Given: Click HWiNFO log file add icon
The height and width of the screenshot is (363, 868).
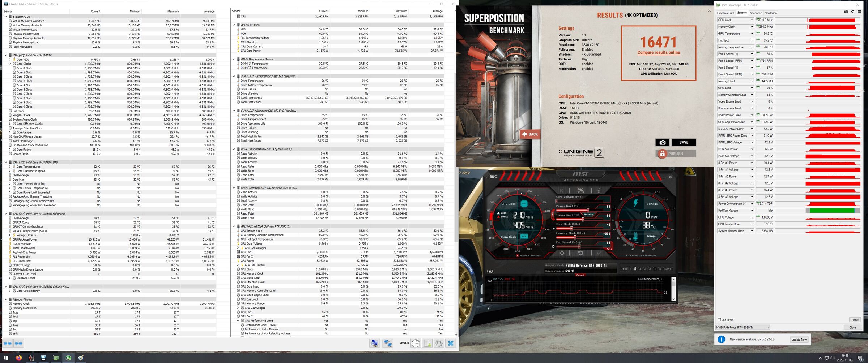Looking at the screenshot, I should (427, 343).
